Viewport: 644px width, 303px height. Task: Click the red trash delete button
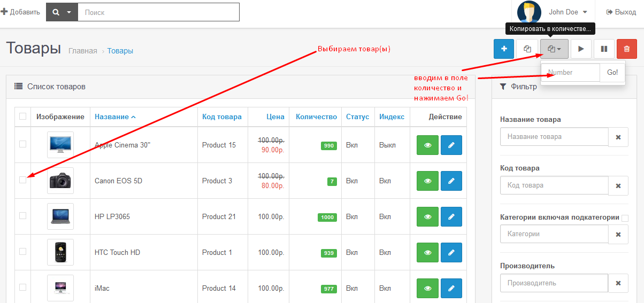(627, 49)
